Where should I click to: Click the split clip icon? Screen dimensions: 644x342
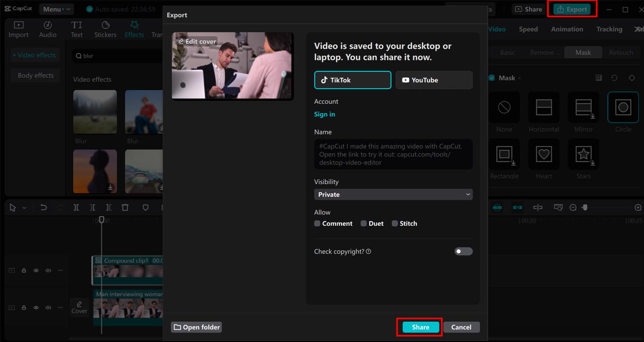click(x=76, y=208)
